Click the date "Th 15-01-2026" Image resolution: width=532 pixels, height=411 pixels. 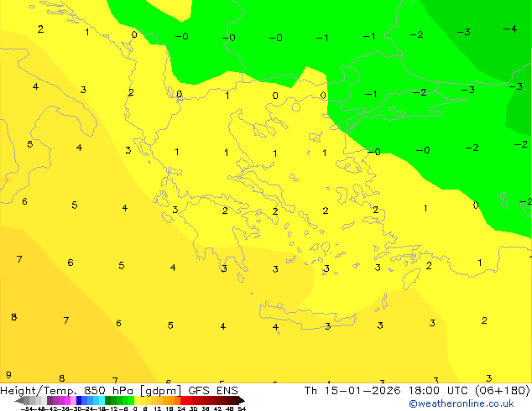coord(352,390)
